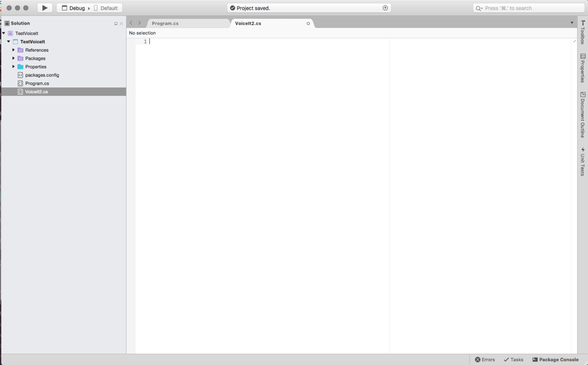Expand the Properties folder
The image size is (588, 365).
pyautogui.click(x=13, y=67)
